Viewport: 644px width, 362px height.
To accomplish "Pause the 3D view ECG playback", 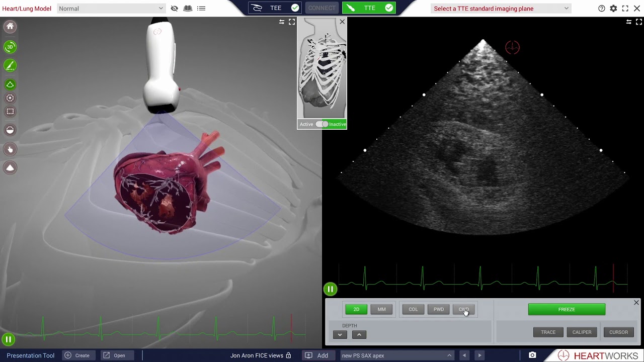I will coord(8,339).
